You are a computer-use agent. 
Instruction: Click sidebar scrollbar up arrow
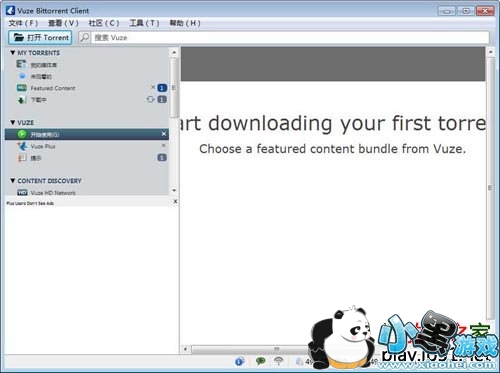click(x=174, y=52)
